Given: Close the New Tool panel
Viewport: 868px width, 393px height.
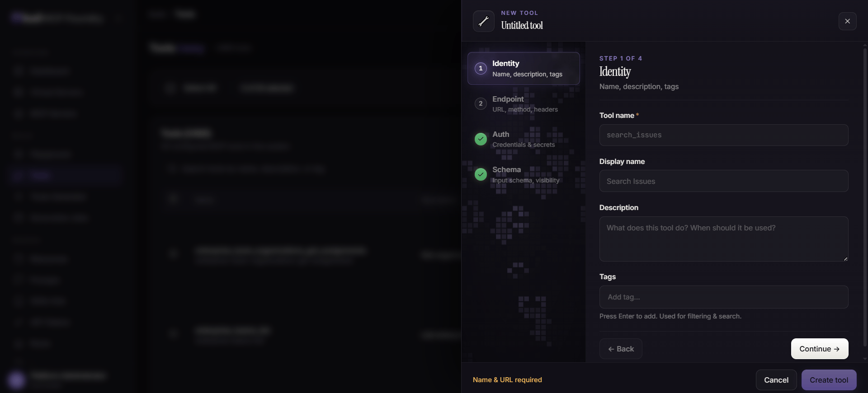Looking at the screenshot, I should [848, 21].
